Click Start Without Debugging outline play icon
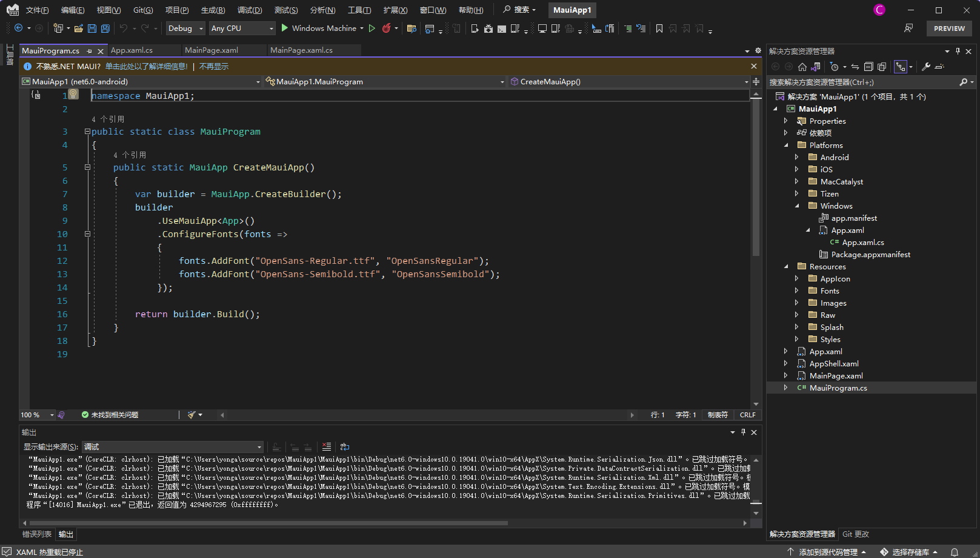The width and height of the screenshot is (980, 558). 372,28
